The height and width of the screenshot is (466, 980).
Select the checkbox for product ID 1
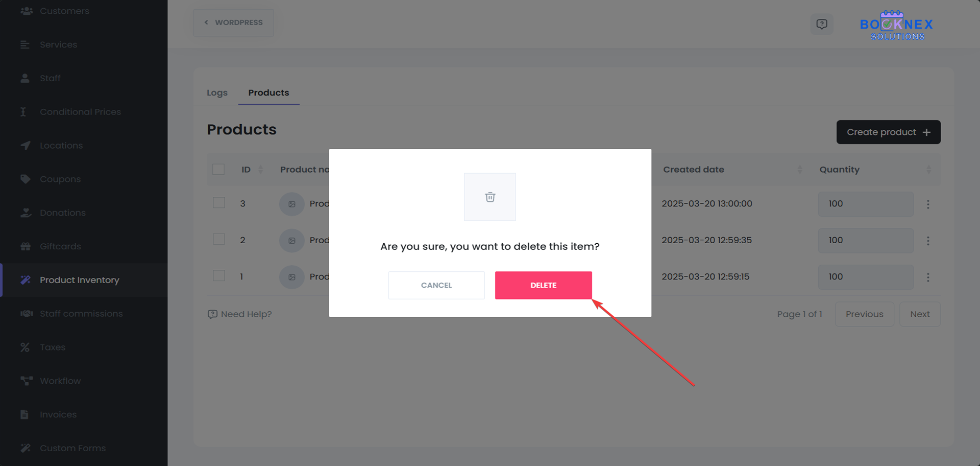pyautogui.click(x=219, y=276)
